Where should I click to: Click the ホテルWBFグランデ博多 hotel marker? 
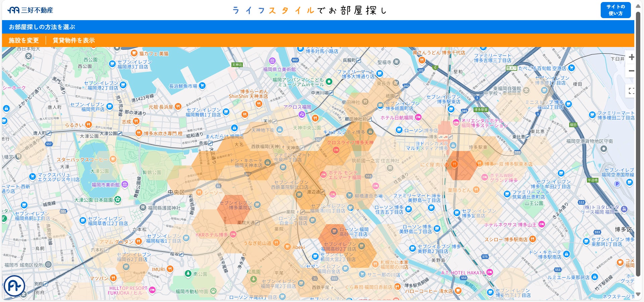point(484,177)
